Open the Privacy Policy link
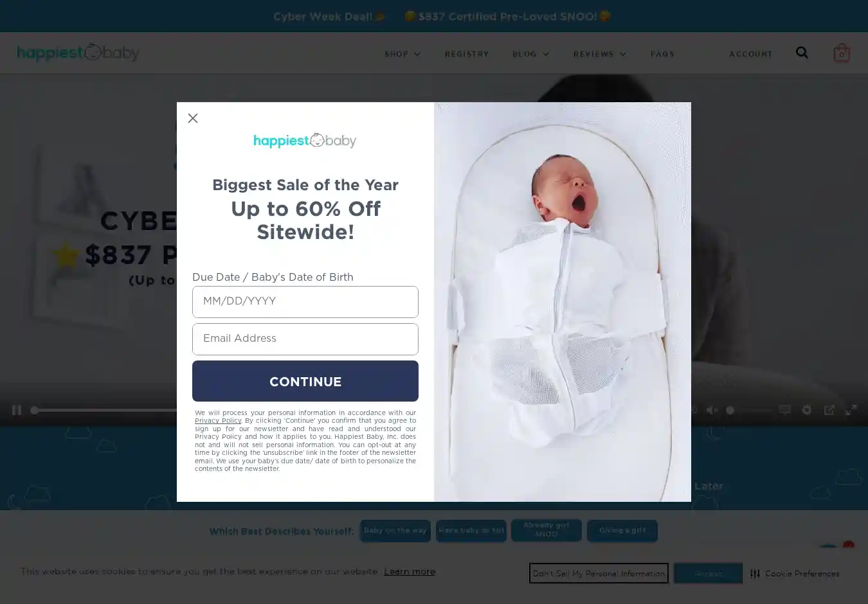The image size is (868, 604). point(218,421)
